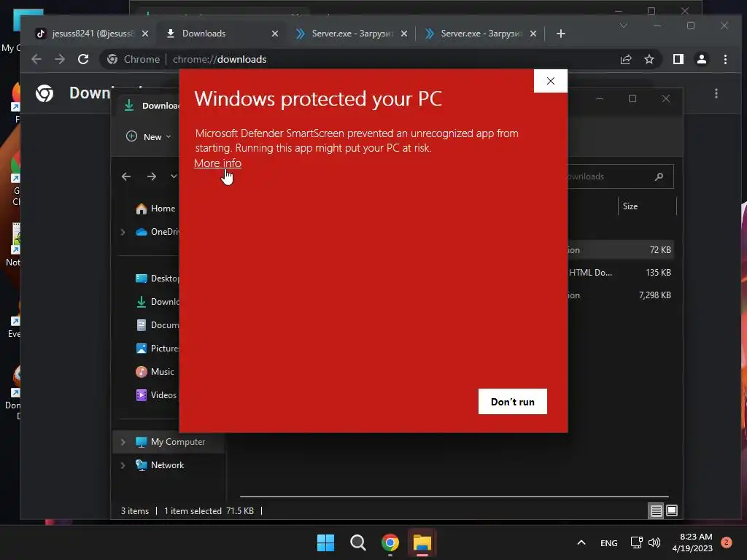Open Videos folder in sidebar
Screen dimensions: 747x560
coord(156,394)
